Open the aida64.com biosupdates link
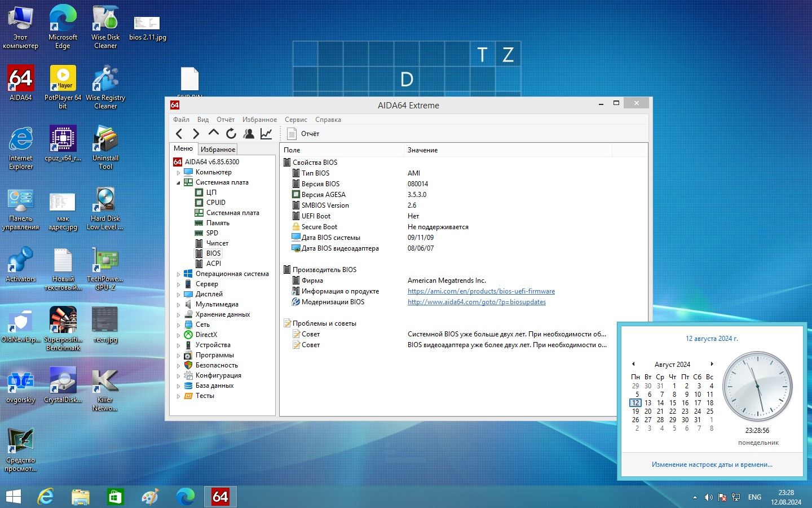The height and width of the screenshot is (508, 812). pos(476,302)
